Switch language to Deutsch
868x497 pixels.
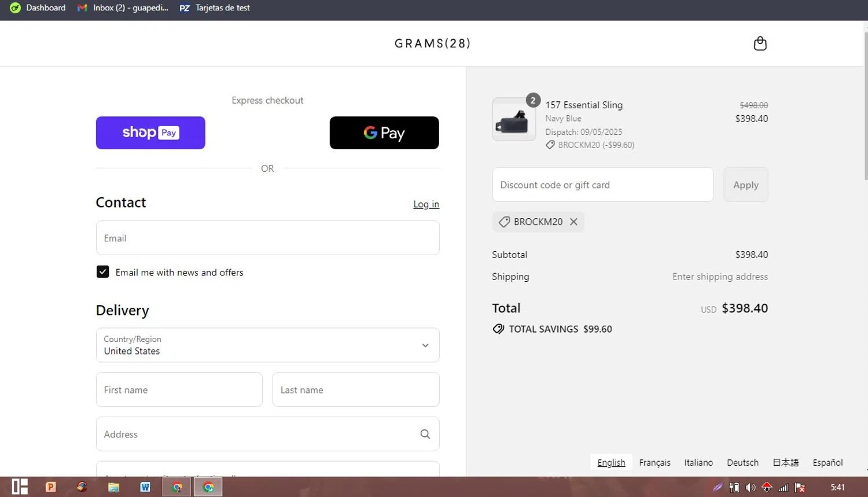[742, 462]
